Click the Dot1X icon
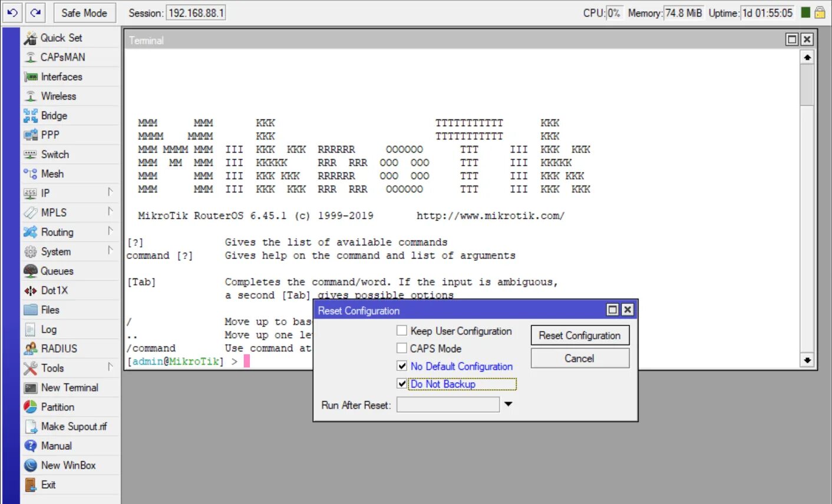Viewport: 832px width, 504px height. tap(31, 291)
